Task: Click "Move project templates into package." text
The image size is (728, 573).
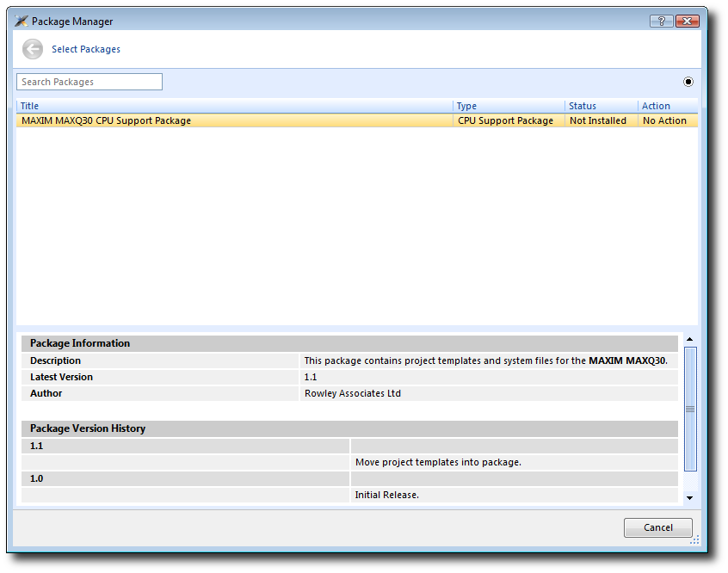Action: [438, 463]
